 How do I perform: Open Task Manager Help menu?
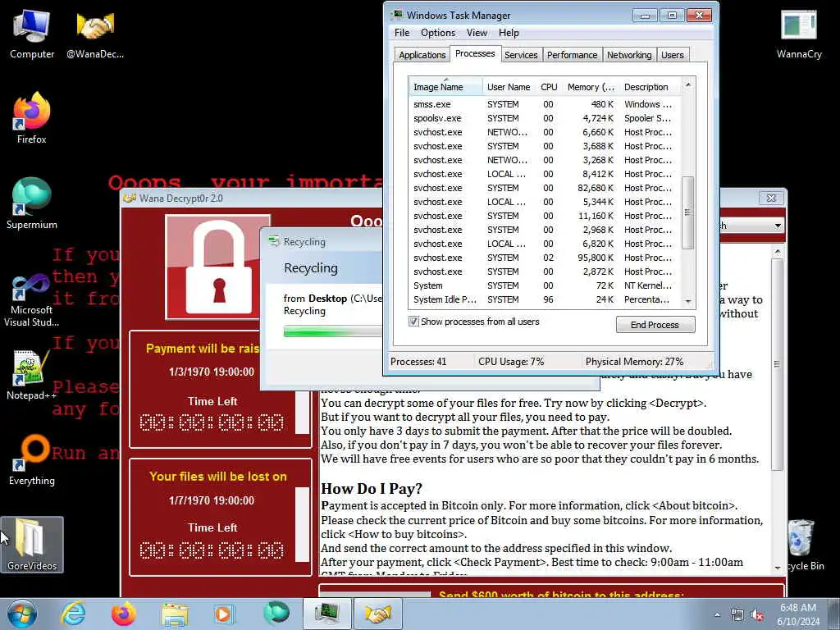point(509,33)
